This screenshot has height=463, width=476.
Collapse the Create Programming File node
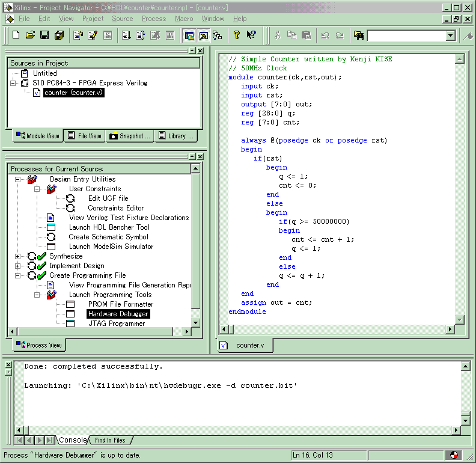17,275
